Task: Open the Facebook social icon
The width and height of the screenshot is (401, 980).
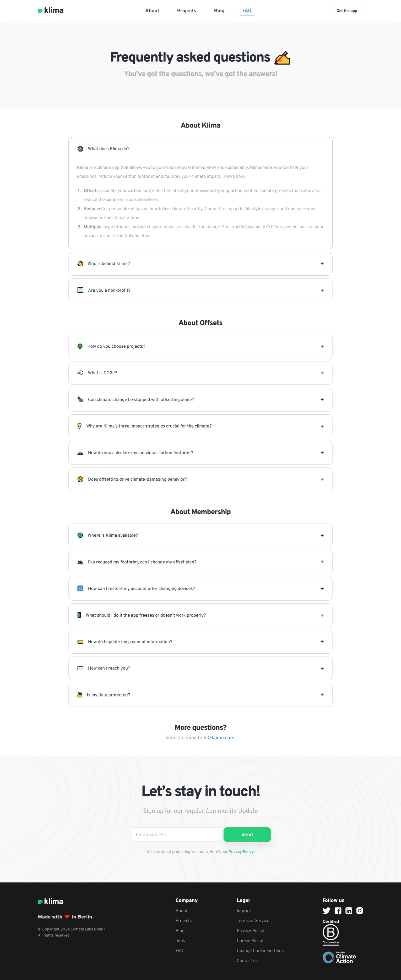Action: [337, 910]
